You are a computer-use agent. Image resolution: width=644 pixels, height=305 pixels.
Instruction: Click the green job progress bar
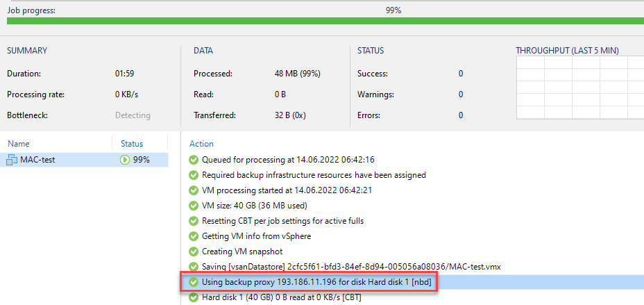pyautogui.click(x=325, y=21)
